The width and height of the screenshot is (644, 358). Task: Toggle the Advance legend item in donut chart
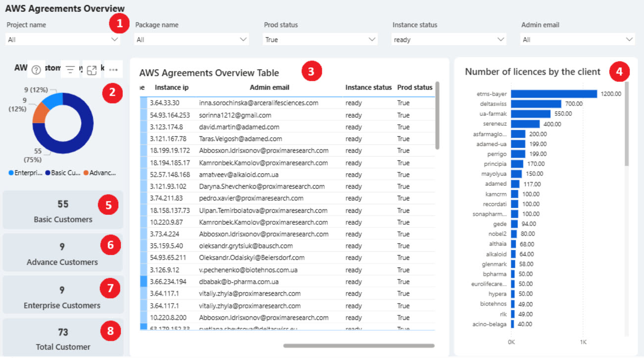click(100, 173)
